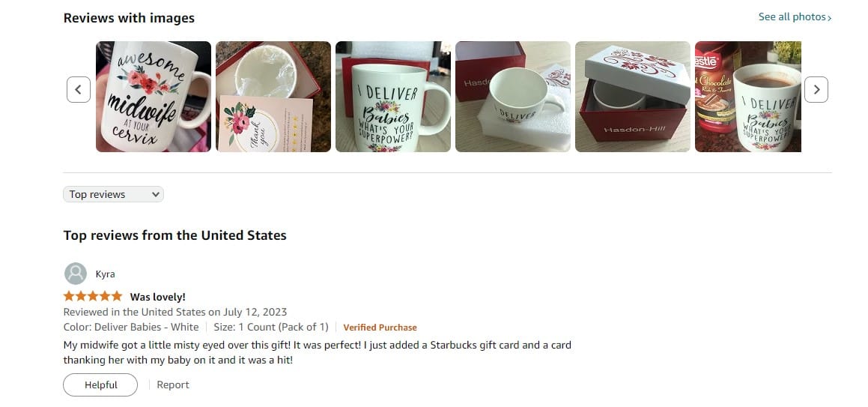Mark Kyra's review as Helpful
This screenshot has width=868, height=407.
(100, 385)
